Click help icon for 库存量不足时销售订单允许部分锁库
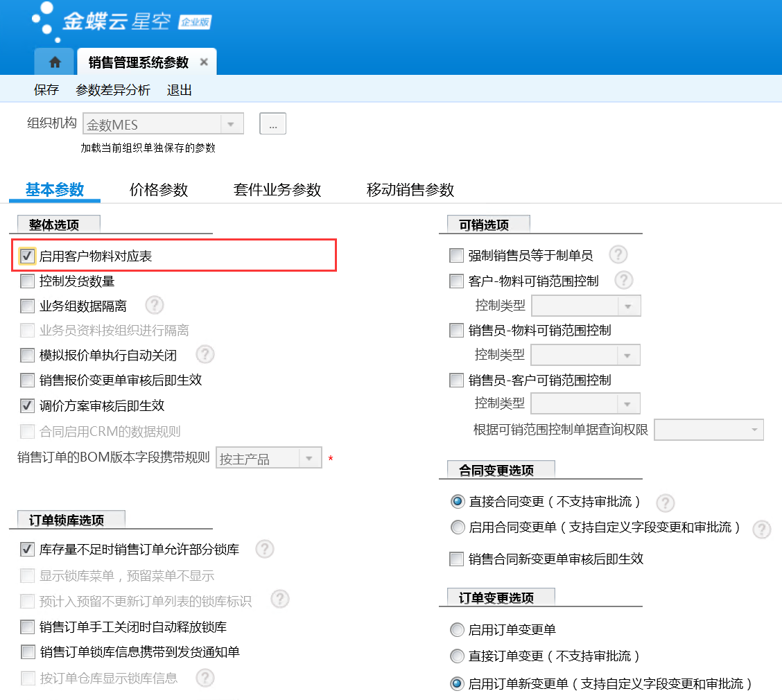The width and height of the screenshot is (782, 700). click(264, 549)
